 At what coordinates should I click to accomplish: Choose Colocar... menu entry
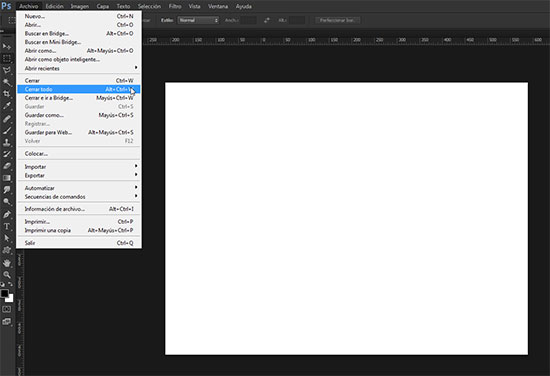(x=79, y=154)
